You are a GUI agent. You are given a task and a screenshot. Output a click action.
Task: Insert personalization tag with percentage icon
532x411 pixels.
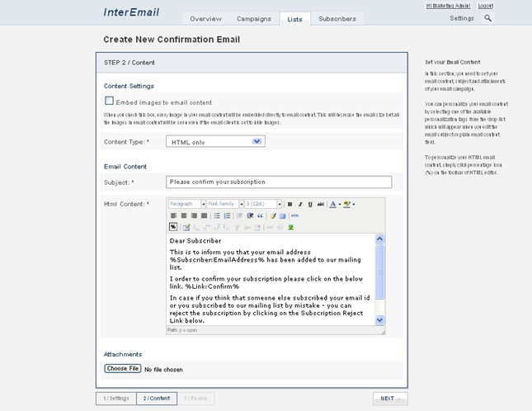(x=173, y=227)
